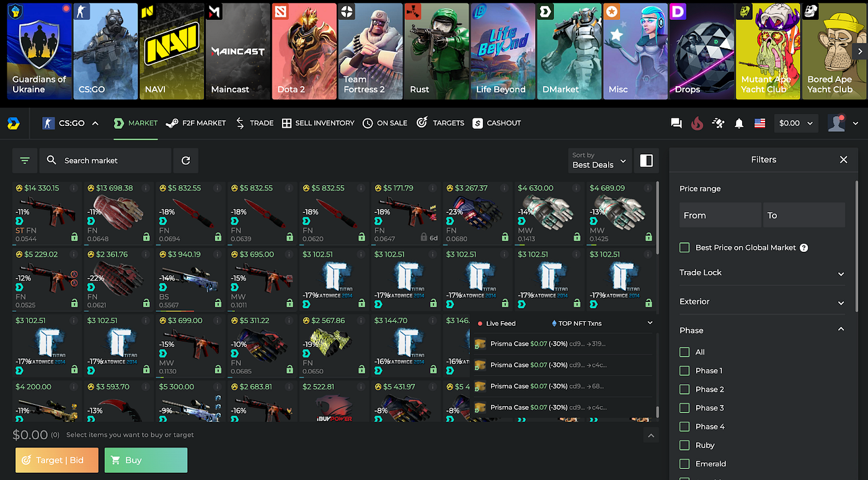The width and height of the screenshot is (868, 480).
Task: Open info icon on $3 267.37 item
Action: [504, 188]
